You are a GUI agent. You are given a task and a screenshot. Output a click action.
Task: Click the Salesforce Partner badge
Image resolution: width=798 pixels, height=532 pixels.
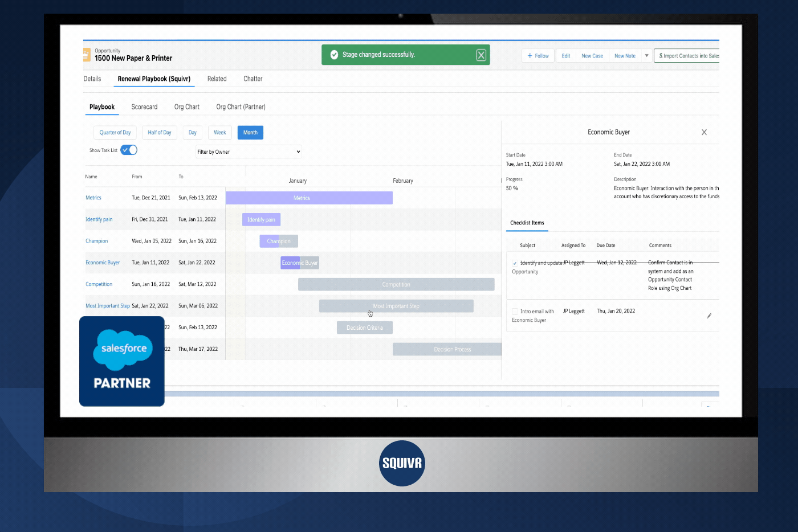pyautogui.click(x=122, y=361)
